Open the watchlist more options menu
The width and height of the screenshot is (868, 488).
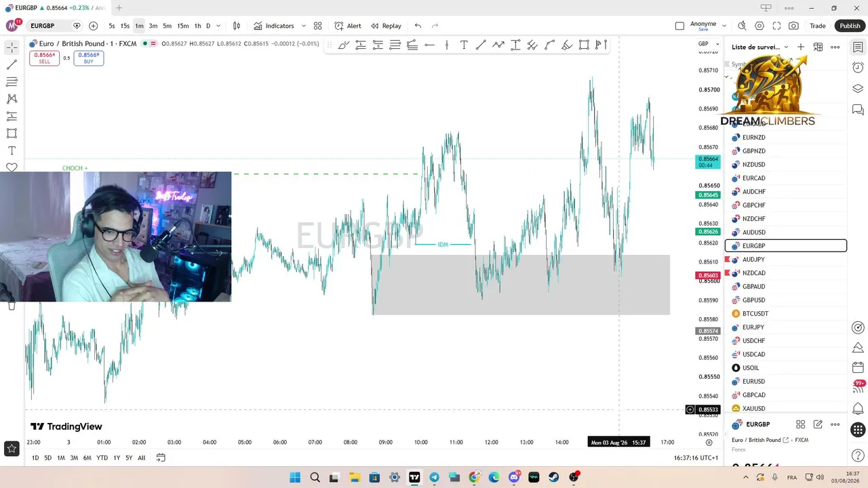(x=835, y=47)
